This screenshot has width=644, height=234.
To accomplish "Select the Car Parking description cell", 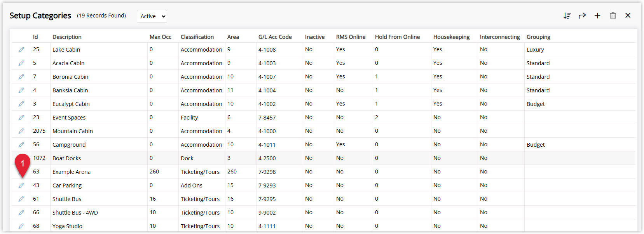I will point(67,185).
